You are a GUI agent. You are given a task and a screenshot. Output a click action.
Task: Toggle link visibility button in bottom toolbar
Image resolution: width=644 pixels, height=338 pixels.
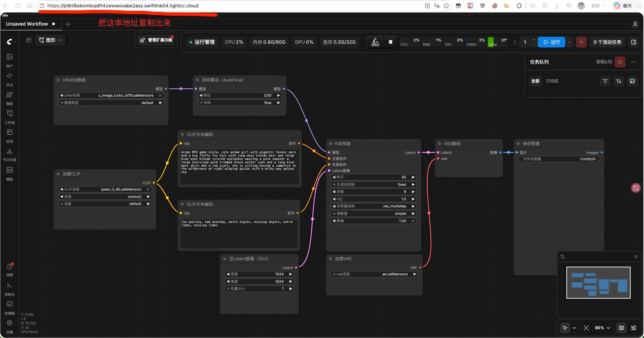pyautogui.click(x=634, y=328)
